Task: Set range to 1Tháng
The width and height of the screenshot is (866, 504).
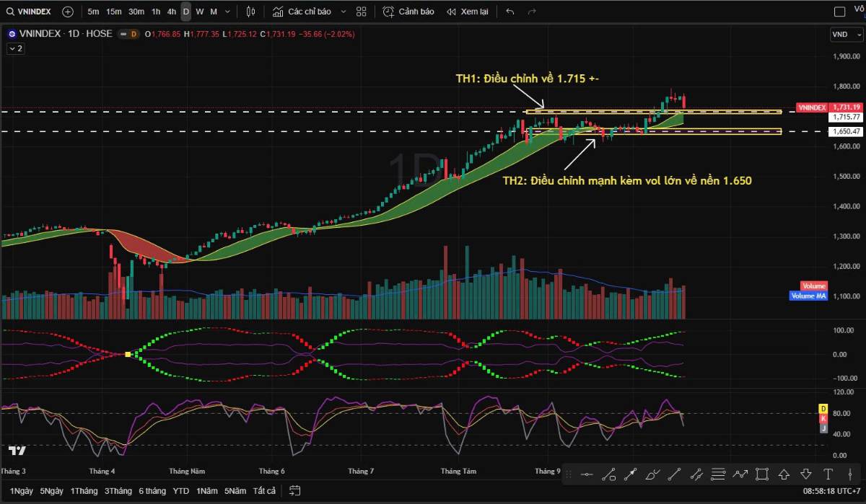Action: (x=84, y=491)
